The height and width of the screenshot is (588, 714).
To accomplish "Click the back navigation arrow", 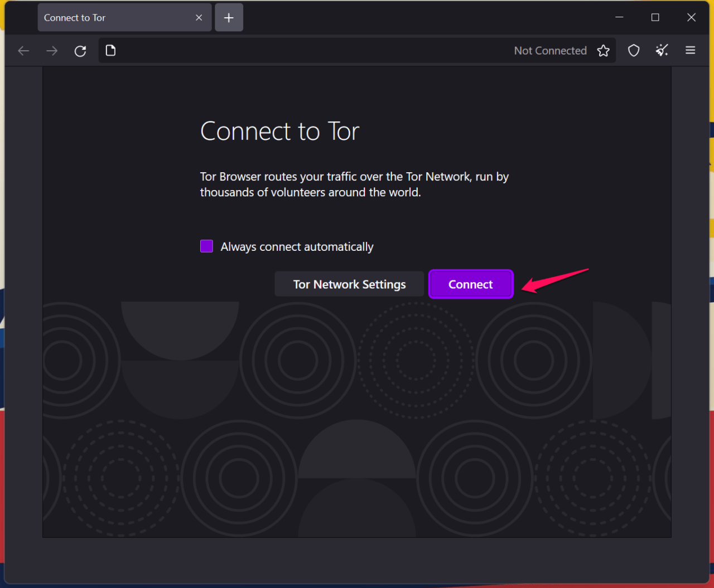I will click(x=23, y=50).
